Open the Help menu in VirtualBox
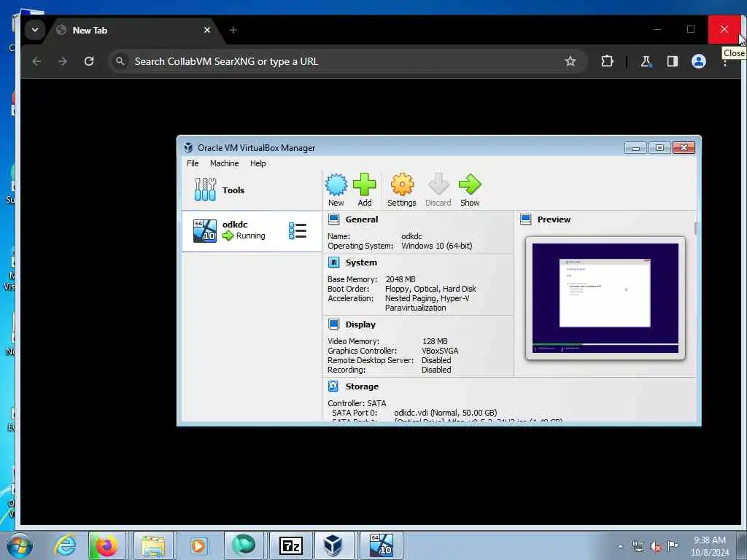 point(258,163)
